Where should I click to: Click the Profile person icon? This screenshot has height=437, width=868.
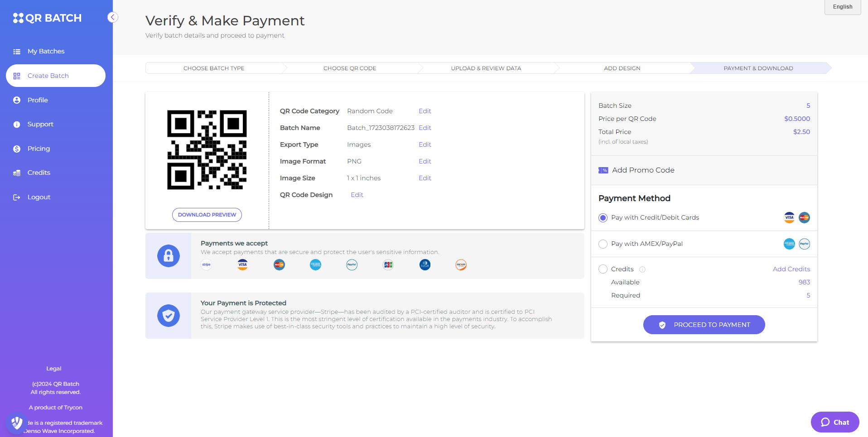[x=17, y=100]
